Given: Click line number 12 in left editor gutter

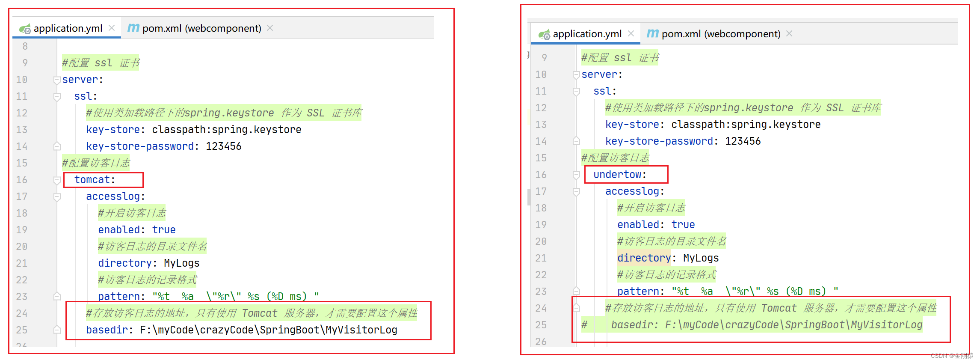Looking at the screenshot, I should click(x=22, y=113).
